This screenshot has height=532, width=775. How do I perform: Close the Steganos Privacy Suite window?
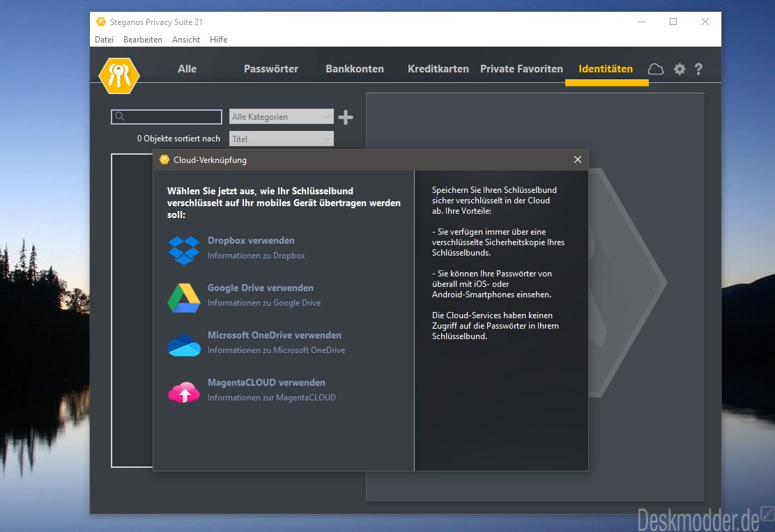(x=705, y=22)
